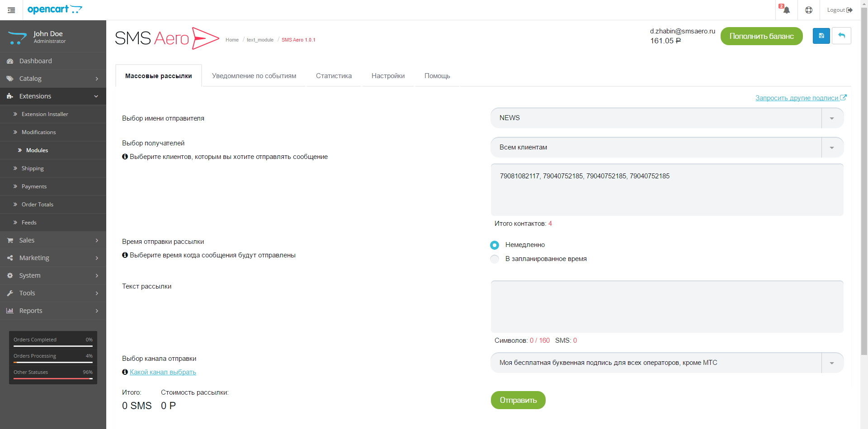Click the Extensions puzzle icon
Screen dimensions: 868x429
click(10, 96)
